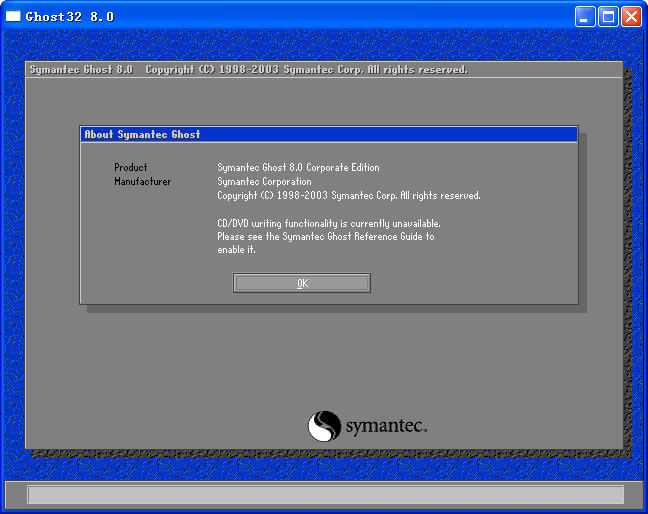Image resolution: width=648 pixels, height=514 pixels.
Task: Click the 'Symantec Ghost Reference Guide' text line
Action: [326, 237]
